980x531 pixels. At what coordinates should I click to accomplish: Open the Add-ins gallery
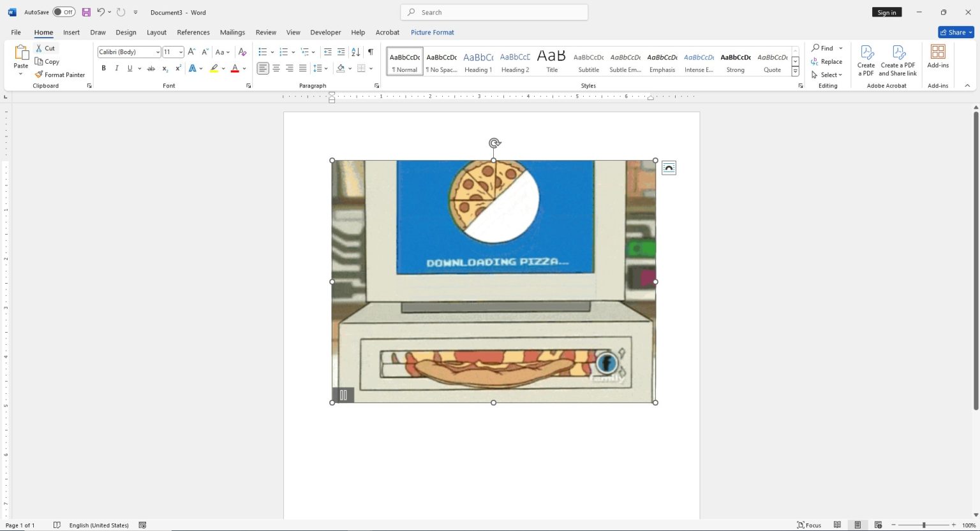(938, 57)
